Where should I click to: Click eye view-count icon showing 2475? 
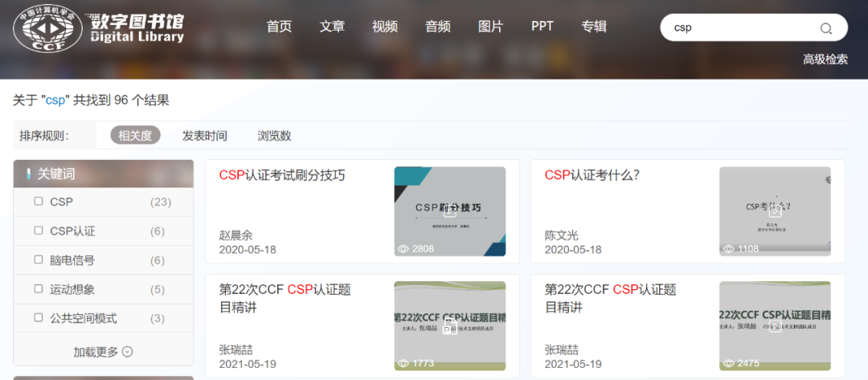728,363
